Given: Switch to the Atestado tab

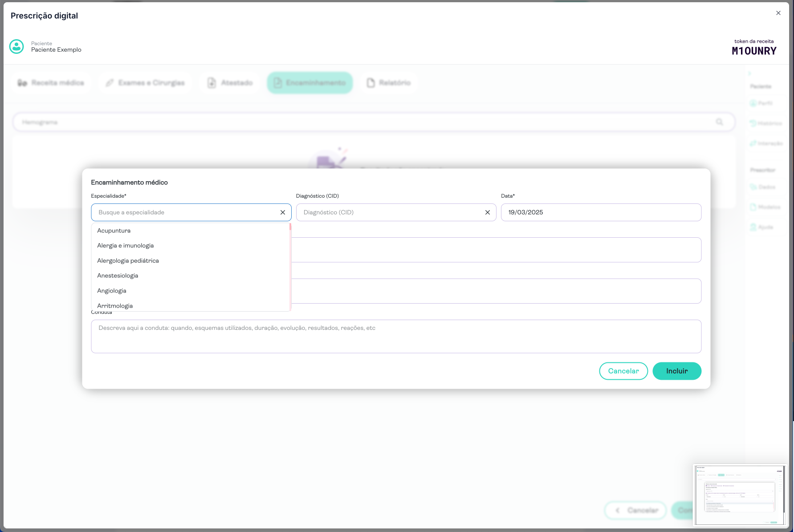Looking at the screenshot, I should coord(230,83).
